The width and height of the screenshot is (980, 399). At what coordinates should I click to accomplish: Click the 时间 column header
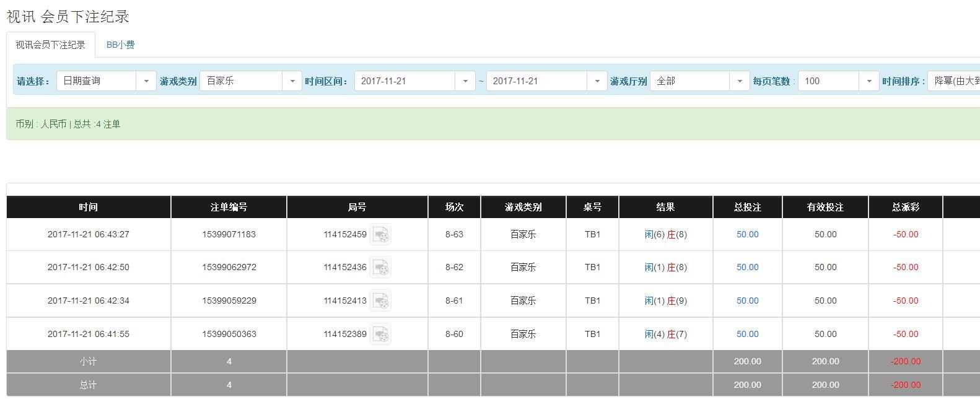(88, 207)
